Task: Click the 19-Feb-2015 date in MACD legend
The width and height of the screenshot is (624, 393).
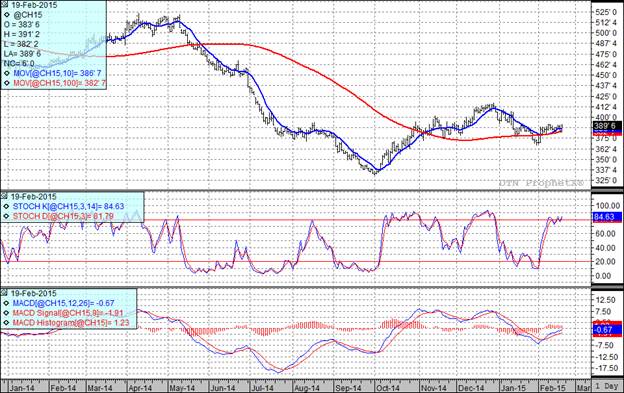Action: [33, 293]
